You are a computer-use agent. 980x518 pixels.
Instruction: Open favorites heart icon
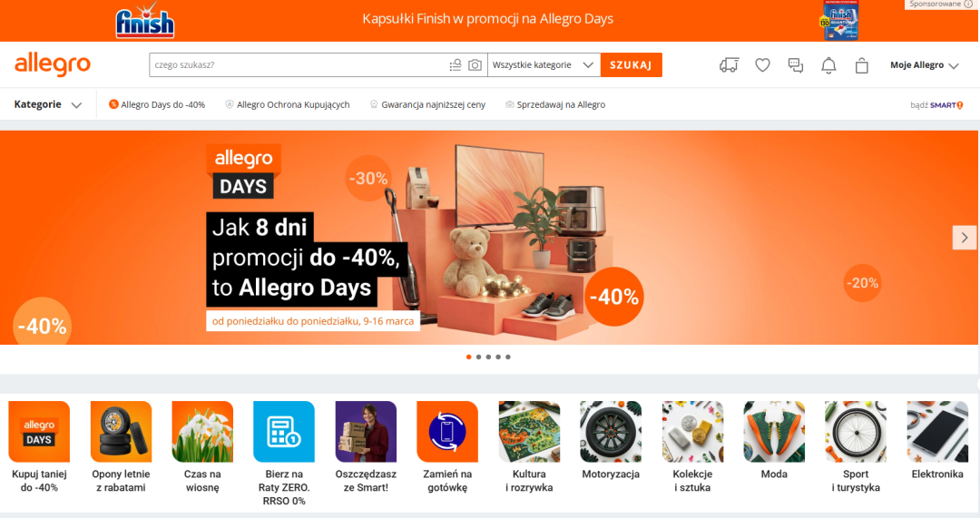point(762,65)
